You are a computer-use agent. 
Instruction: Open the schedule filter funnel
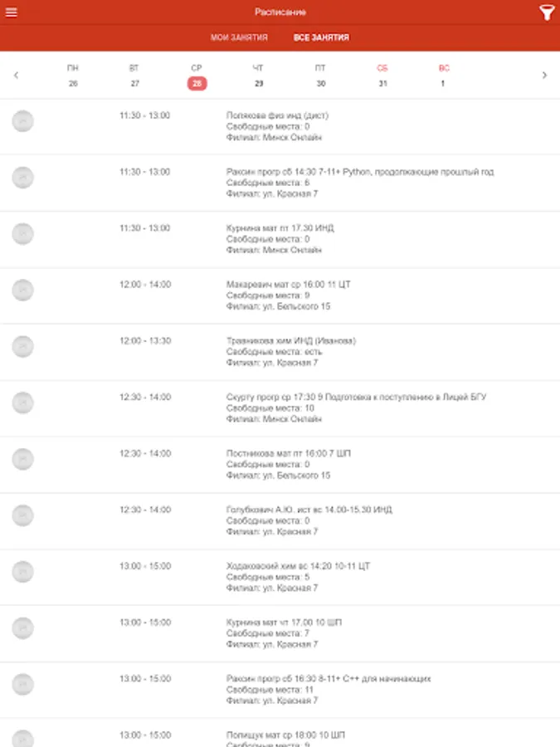[x=546, y=12]
